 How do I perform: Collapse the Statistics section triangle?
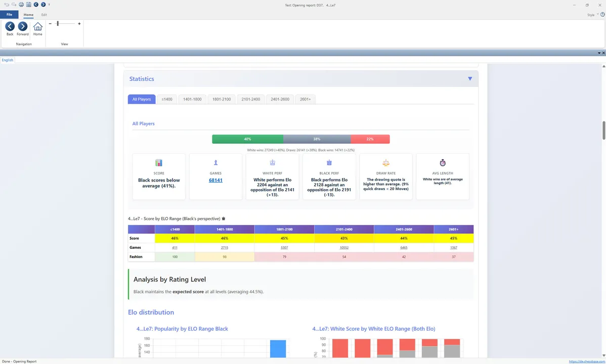coord(470,78)
